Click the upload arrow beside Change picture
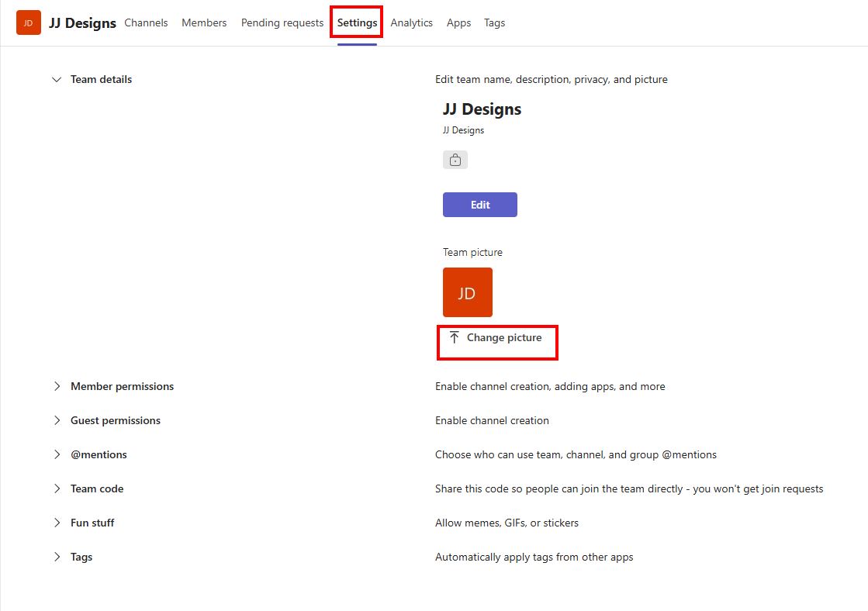Image resolution: width=868 pixels, height=611 pixels. (x=455, y=337)
